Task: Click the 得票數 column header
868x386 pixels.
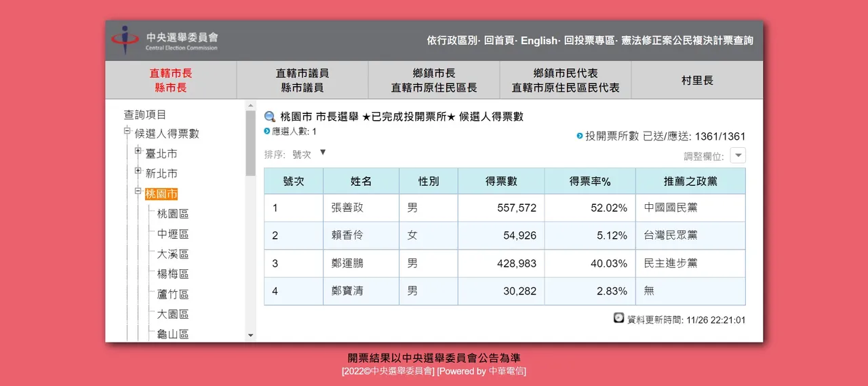Action: 501,181
